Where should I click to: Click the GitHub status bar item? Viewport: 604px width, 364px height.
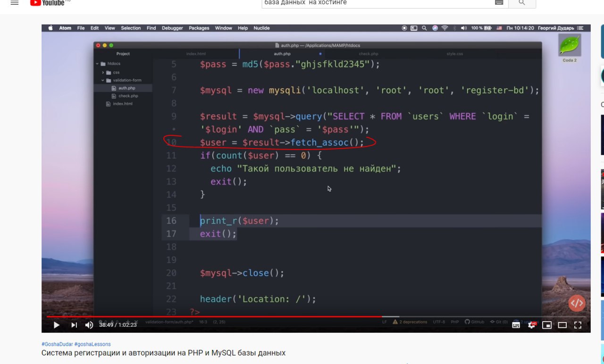[x=475, y=322]
